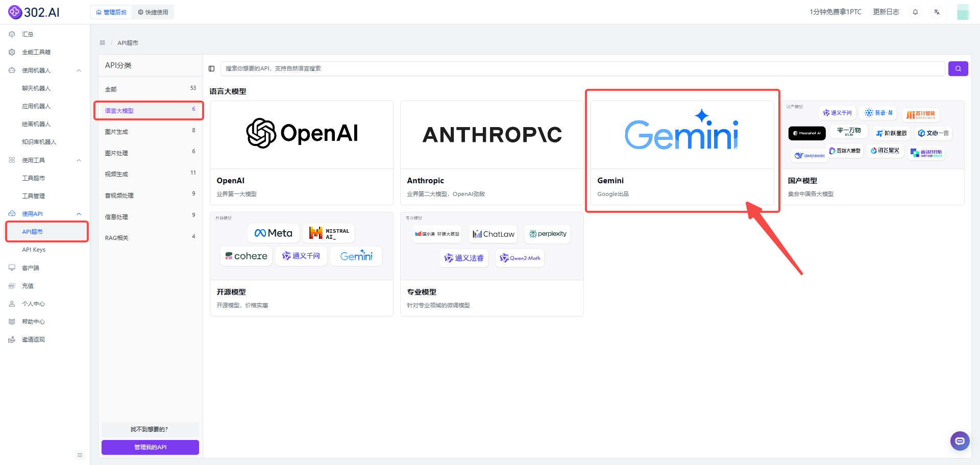Viewport: 980px width, 465px height.
Task: Open 工具管理 in sidebar
Action: 34,196
